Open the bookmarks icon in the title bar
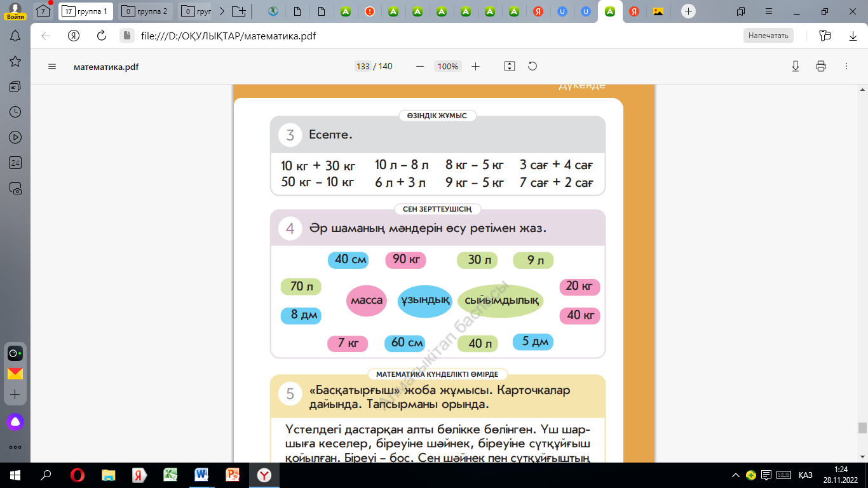The image size is (868, 488). [x=741, y=11]
